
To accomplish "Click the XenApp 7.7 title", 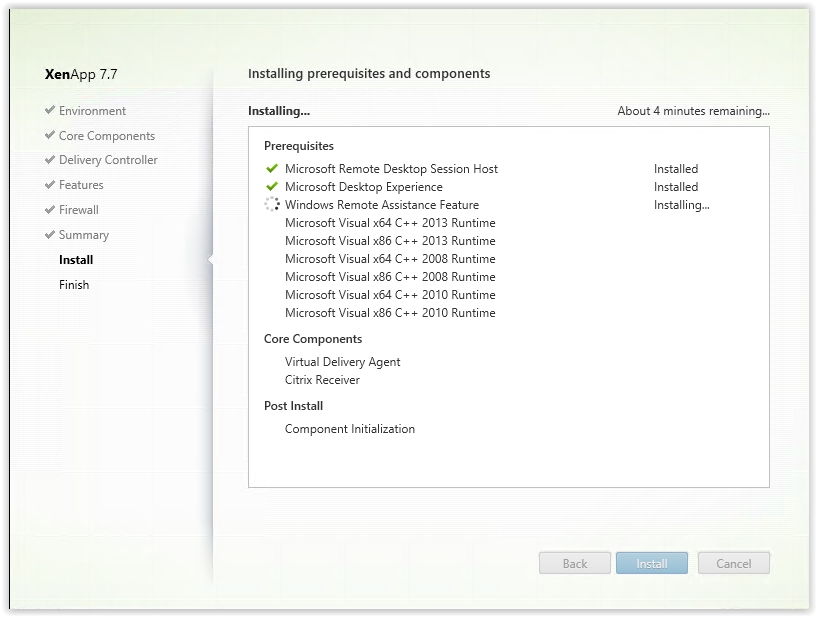I will [81, 75].
